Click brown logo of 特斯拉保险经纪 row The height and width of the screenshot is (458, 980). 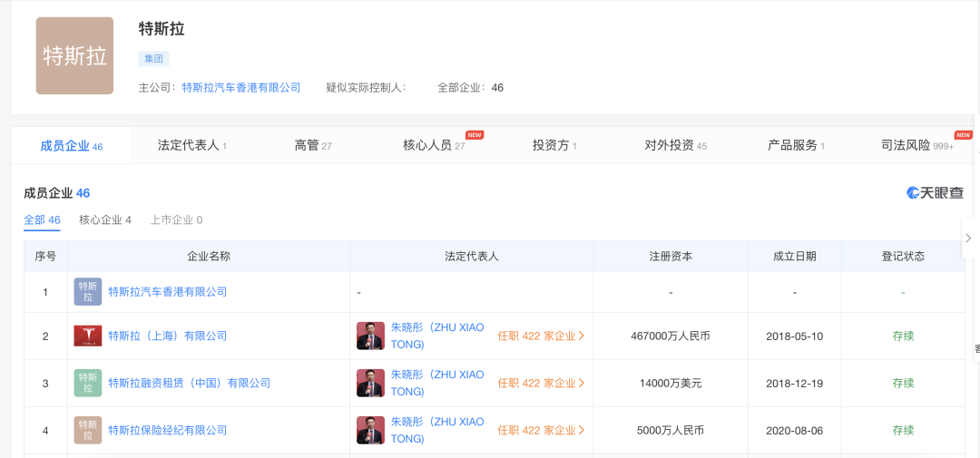[87, 430]
